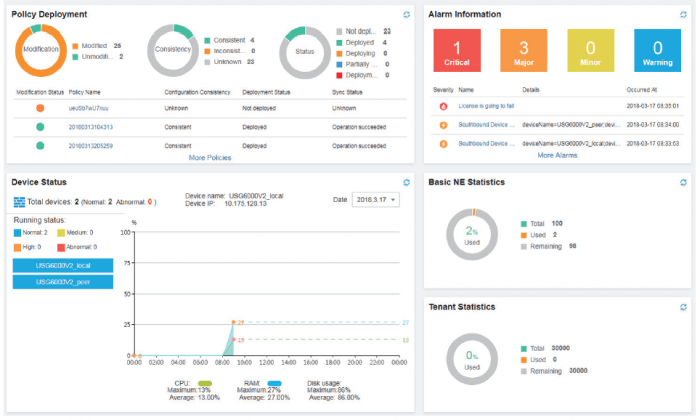Click the Major alarm count tile

[521, 50]
